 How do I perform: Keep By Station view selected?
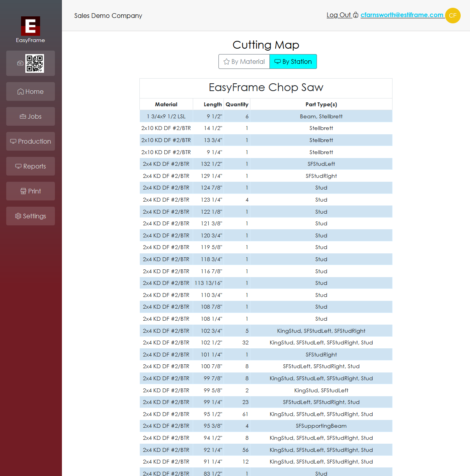pyautogui.click(x=293, y=61)
